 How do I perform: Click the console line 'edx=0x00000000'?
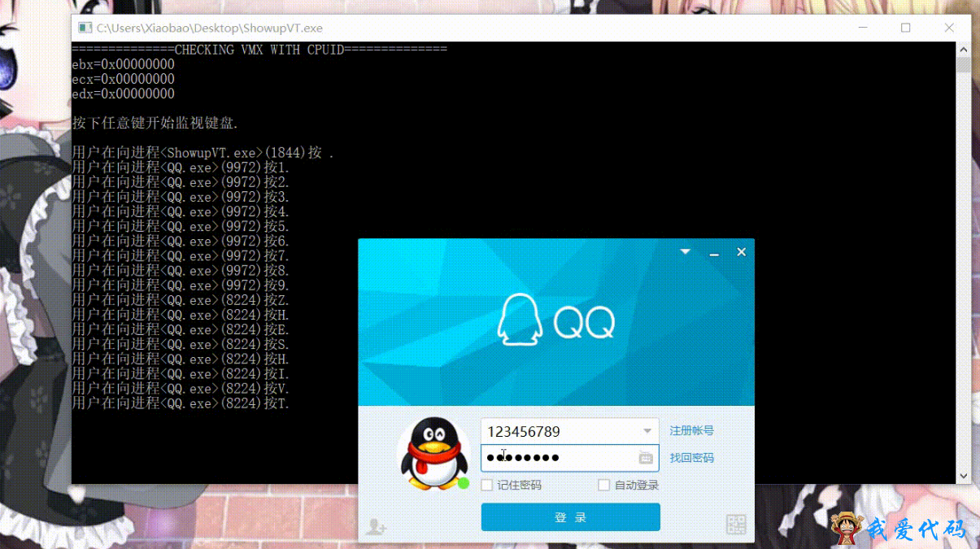pyautogui.click(x=124, y=94)
